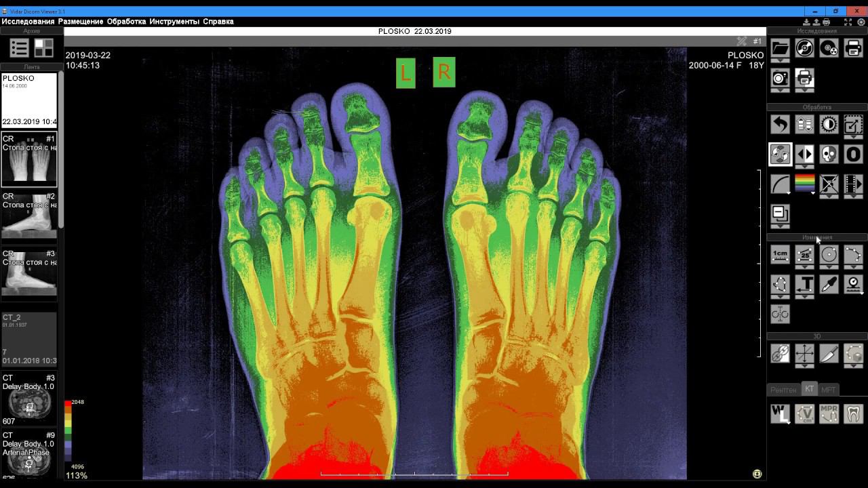
Task: Click the rotate image icon
Action: 780,154
